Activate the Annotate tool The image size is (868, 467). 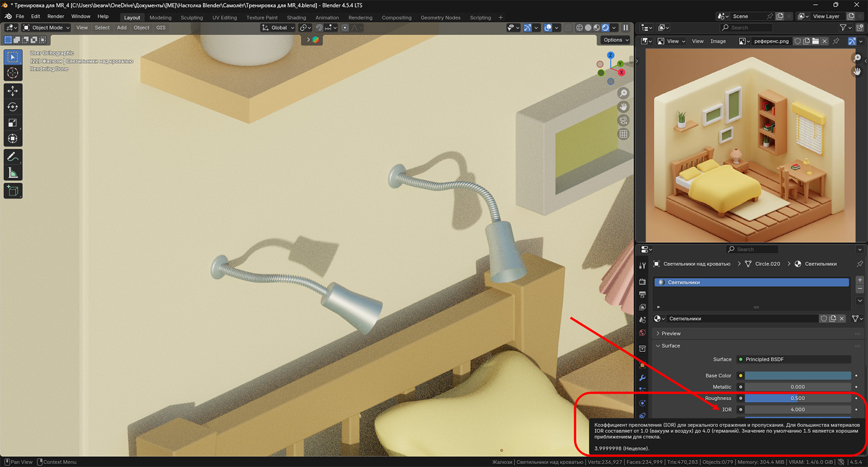(x=12, y=157)
